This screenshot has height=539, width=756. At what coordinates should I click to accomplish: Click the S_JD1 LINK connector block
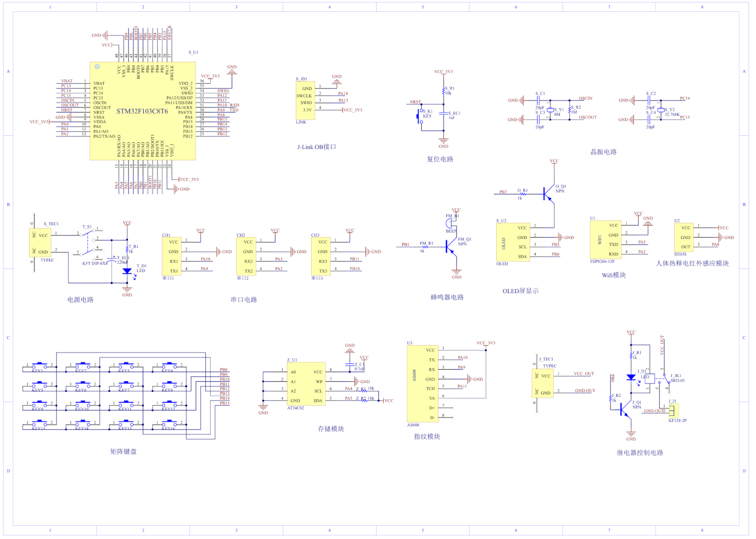point(305,100)
